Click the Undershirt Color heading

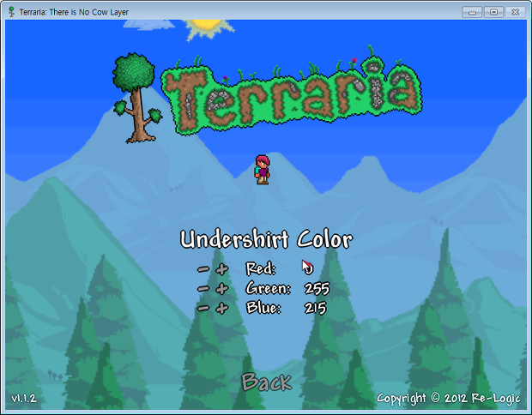[x=266, y=240]
